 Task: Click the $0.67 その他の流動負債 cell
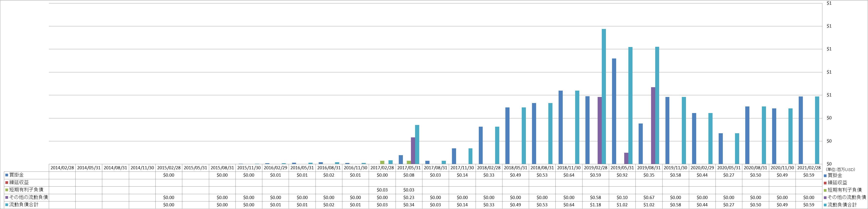(x=649, y=198)
